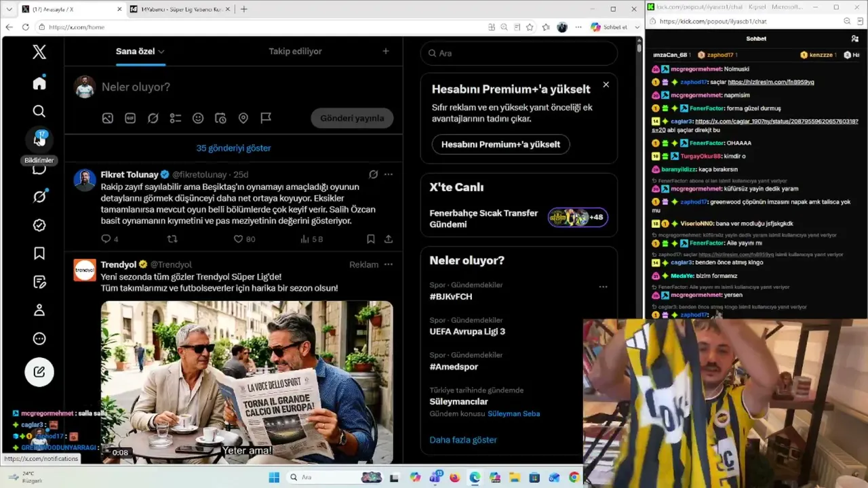868x488 pixels.
Task: Click Hesabını Premium+'a yükselt button
Action: click(x=500, y=144)
